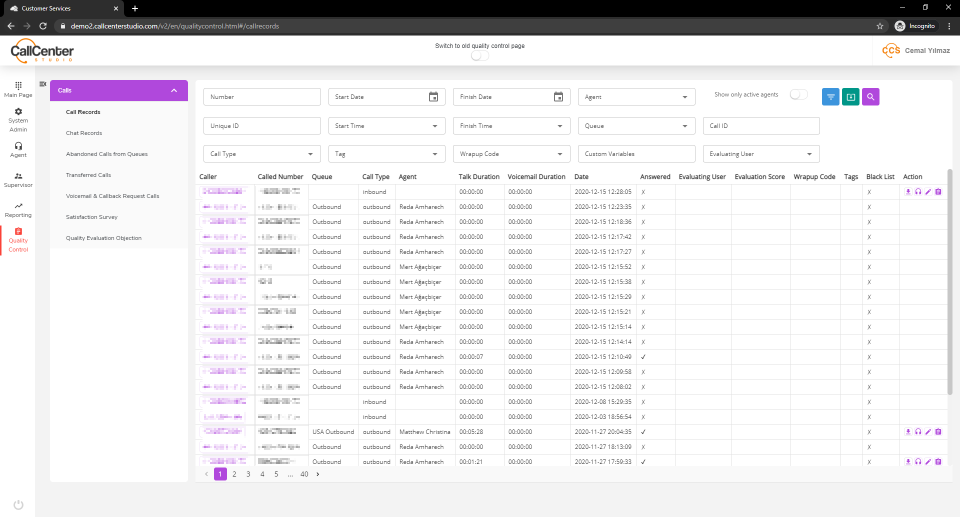Edit Matthew Christina call with pencil icon

[x=928, y=432]
